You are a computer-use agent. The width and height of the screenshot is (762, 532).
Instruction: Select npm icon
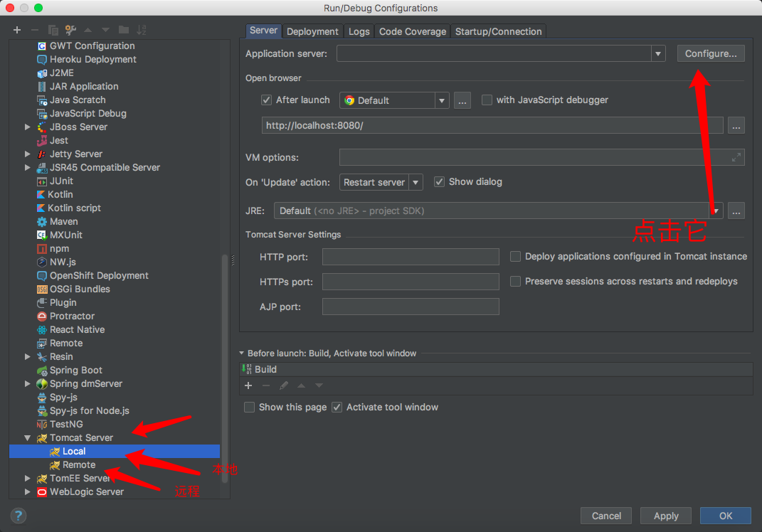(x=42, y=249)
